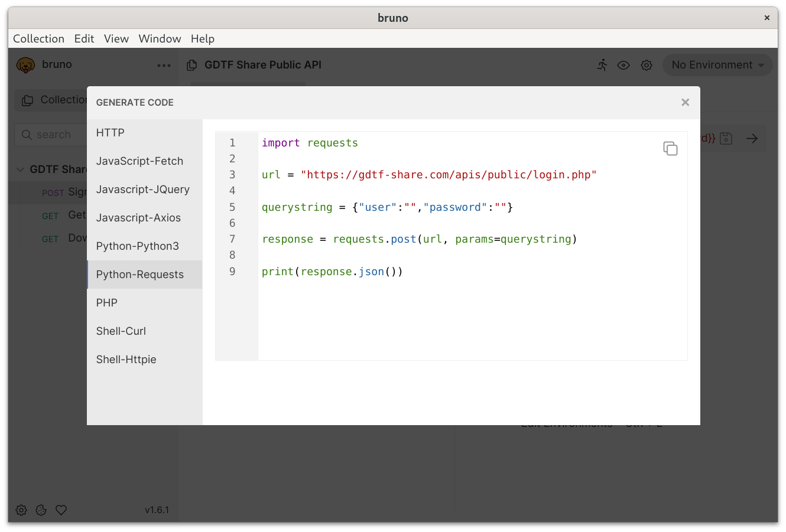
Task: Click the sidebar search field
Action: point(51,135)
